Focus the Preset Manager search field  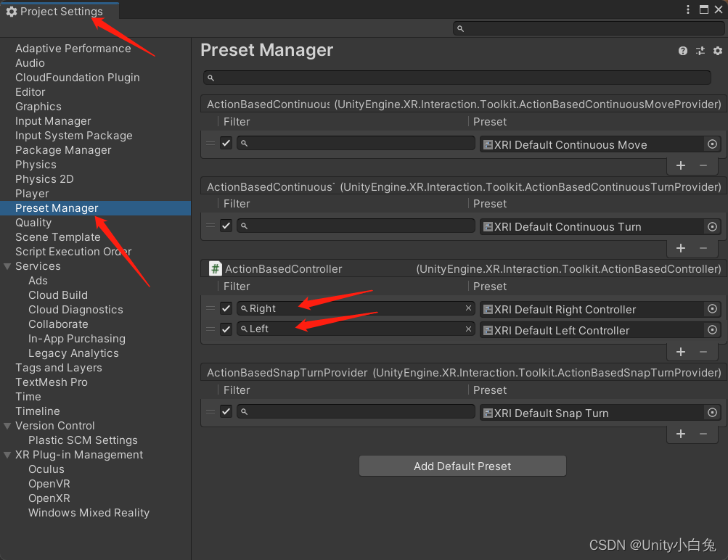(457, 78)
